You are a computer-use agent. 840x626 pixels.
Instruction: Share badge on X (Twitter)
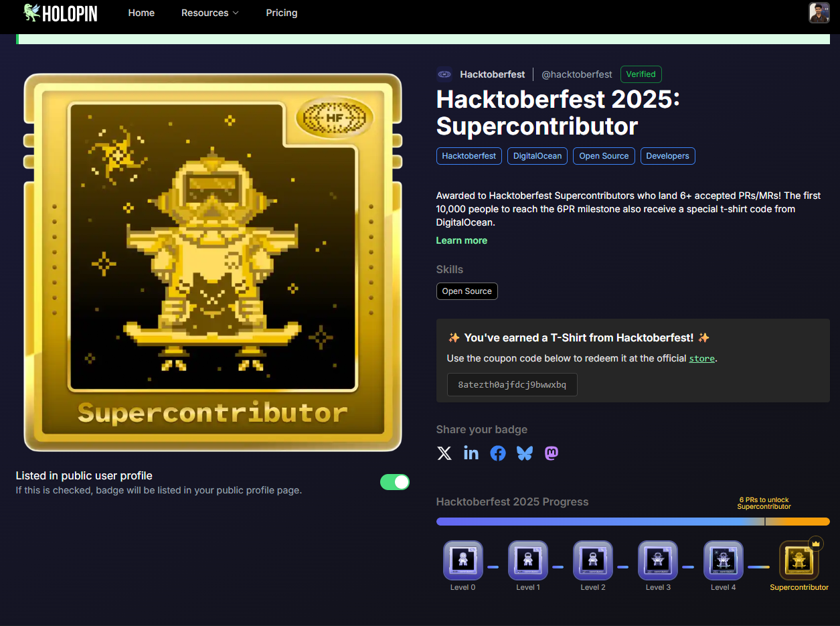point(444,453)
